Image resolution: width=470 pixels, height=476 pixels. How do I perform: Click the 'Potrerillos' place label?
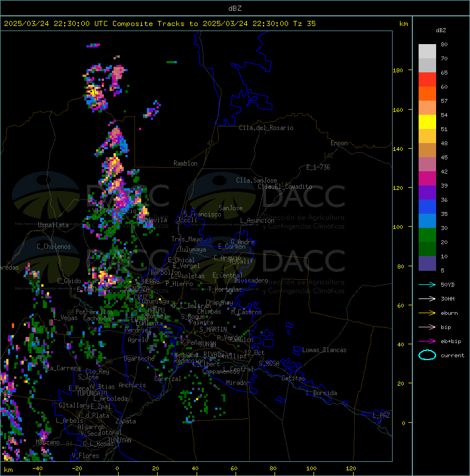click(x=94, y=312)
